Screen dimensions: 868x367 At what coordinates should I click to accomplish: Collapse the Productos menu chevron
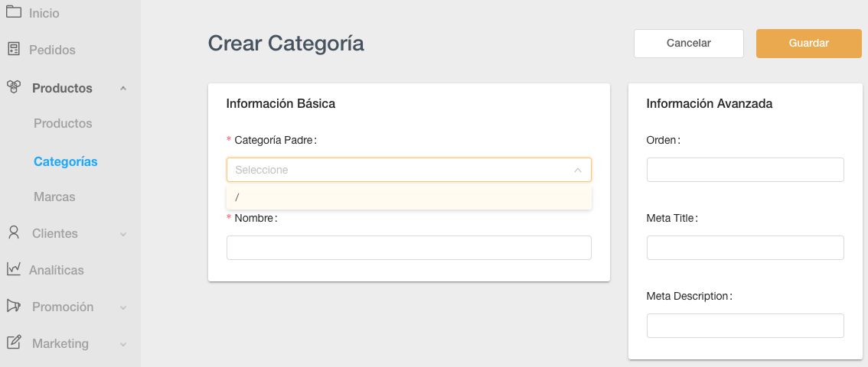[123, 89]
